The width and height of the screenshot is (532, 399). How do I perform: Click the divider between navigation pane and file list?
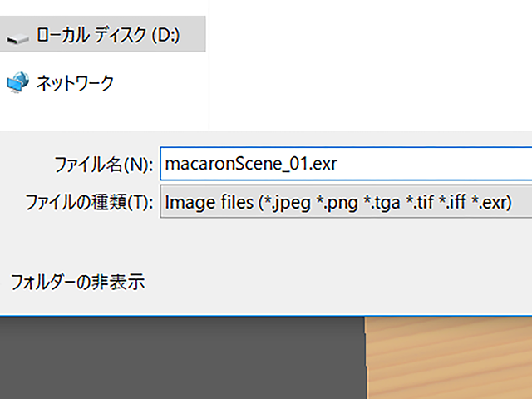pyautogui.click(x=209, y=65)
